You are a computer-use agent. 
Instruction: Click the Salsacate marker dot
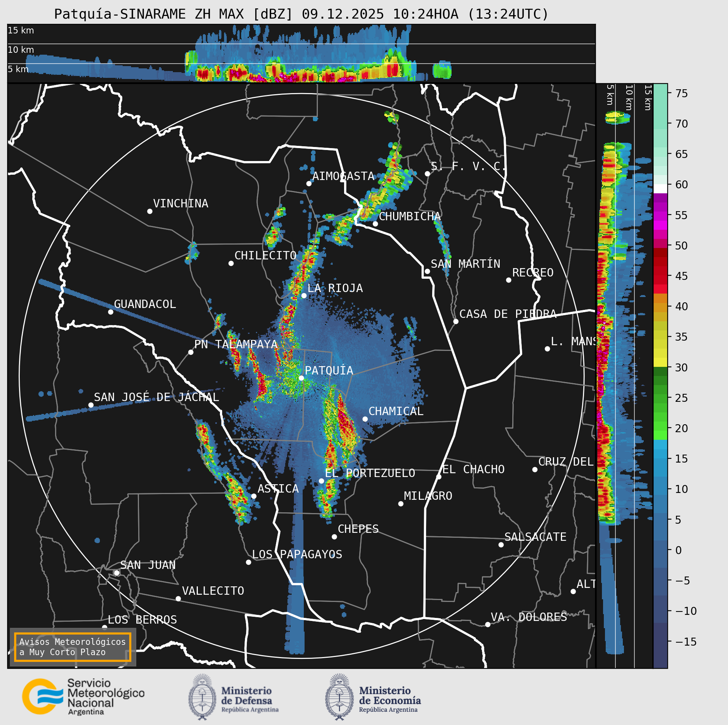tap(501, 545)
